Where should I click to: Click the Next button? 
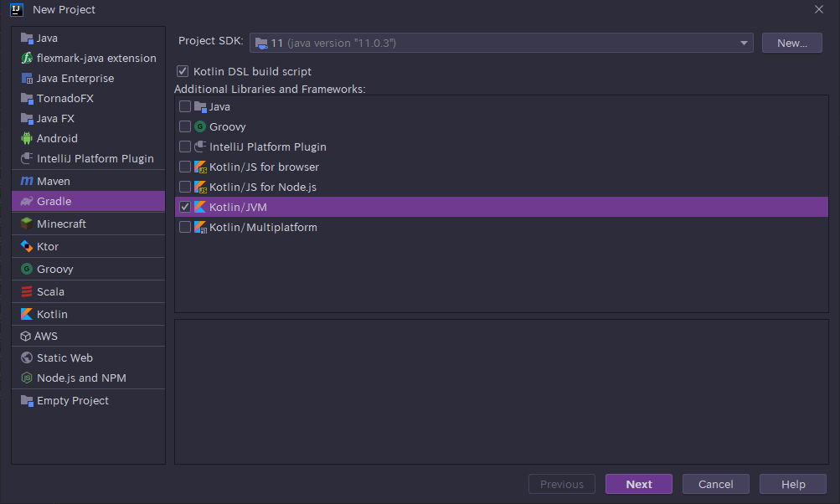coord(639,484)
